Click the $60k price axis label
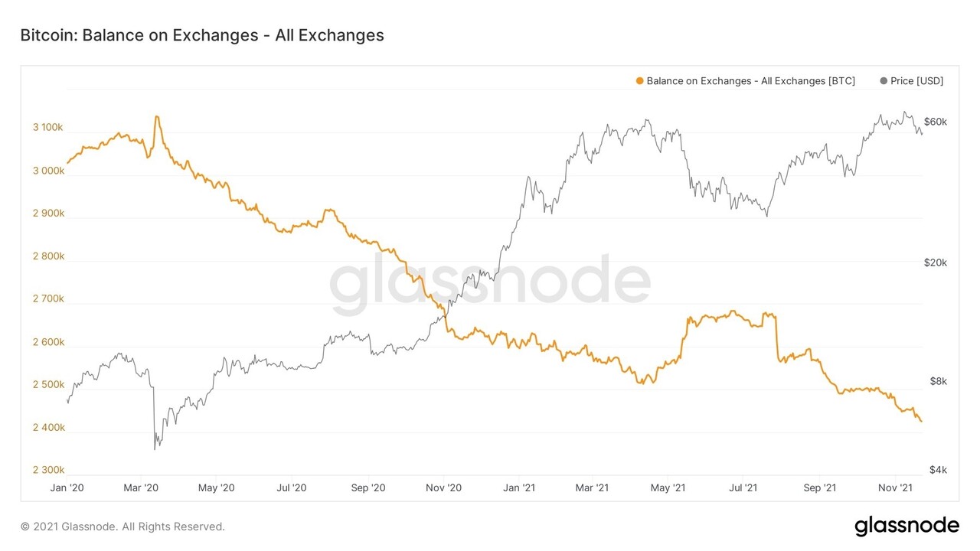 (x=936, y=122)
